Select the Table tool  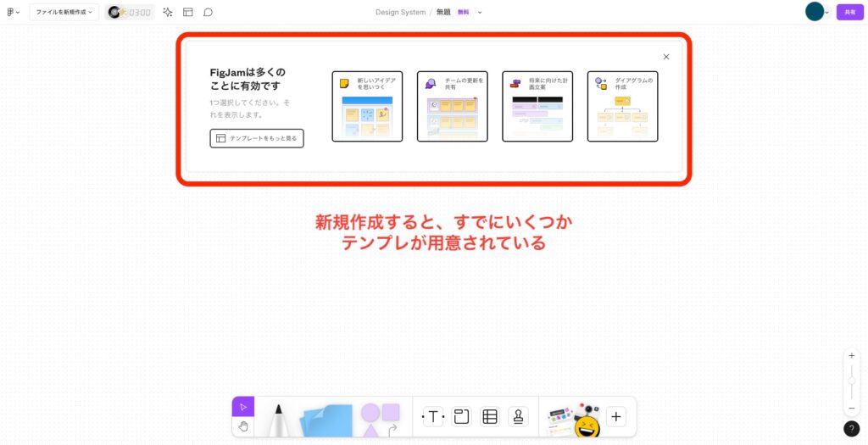click(x=490, y=417)
